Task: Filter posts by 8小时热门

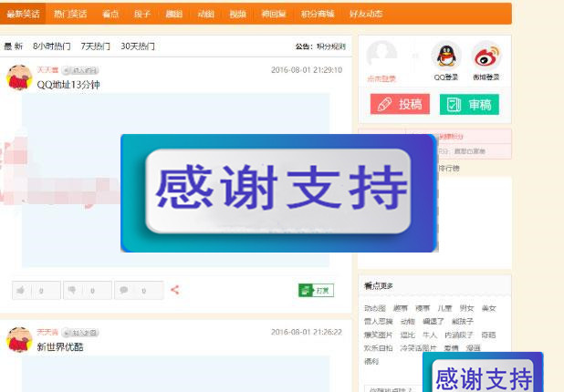Action: click(52, 46)
